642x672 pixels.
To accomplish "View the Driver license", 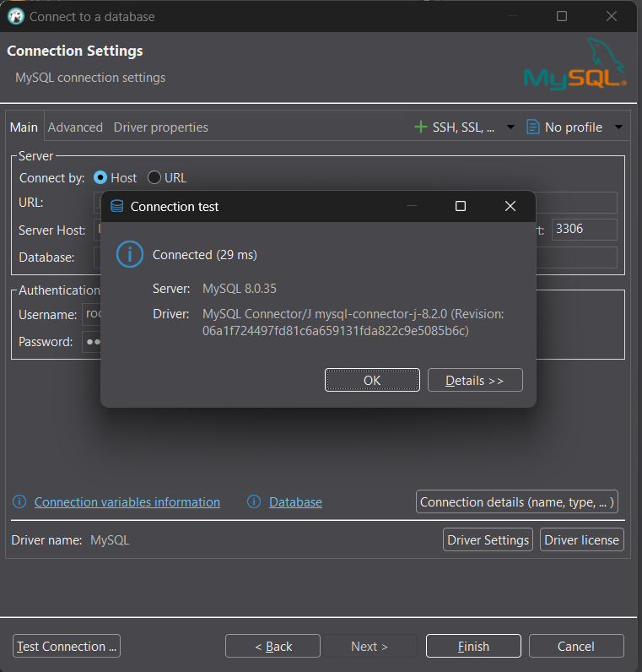I will pos(581,539).
